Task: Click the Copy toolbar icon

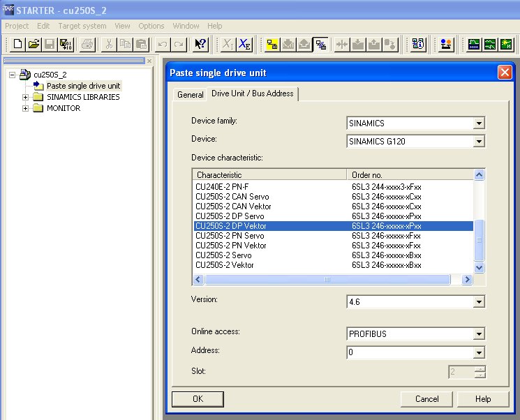Action: pos(125,44)
